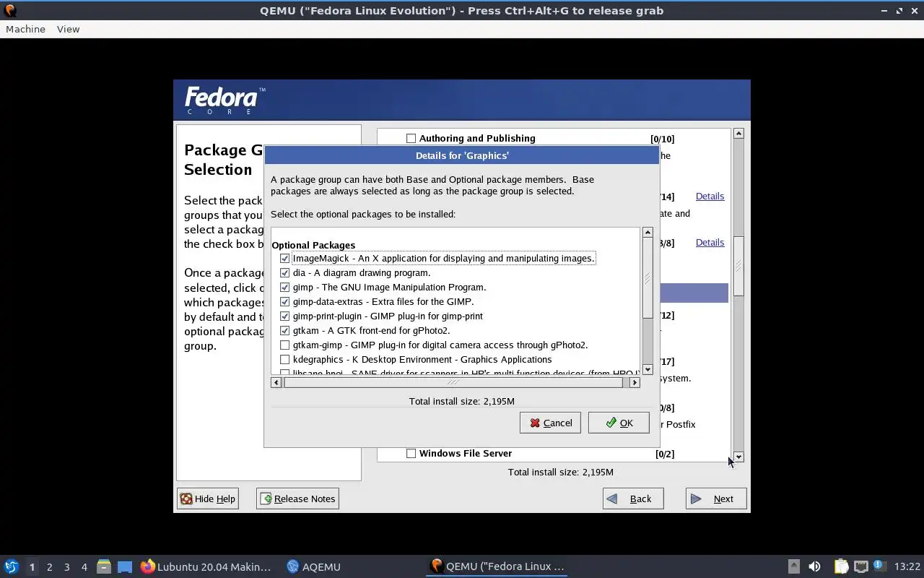
Task: Uncheck gimp-data-extras package
Action: point(284,301)
